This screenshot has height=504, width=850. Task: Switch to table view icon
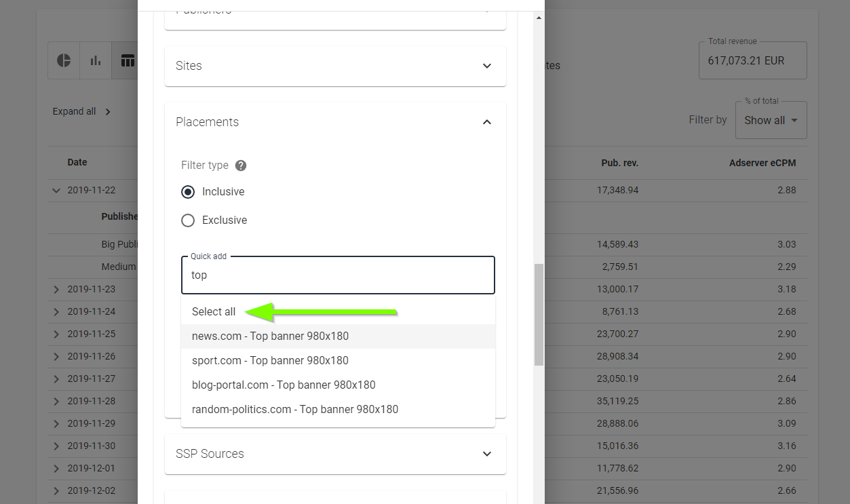point(127,60)
